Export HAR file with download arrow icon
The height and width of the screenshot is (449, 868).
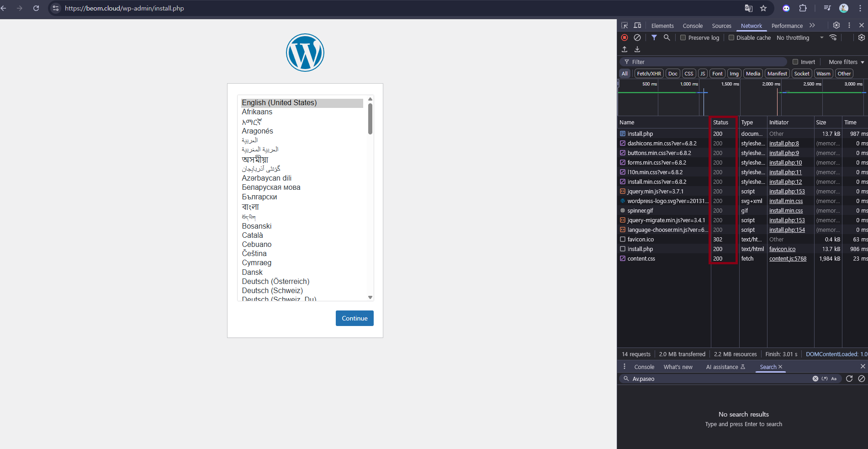click(x=637, y=49)
